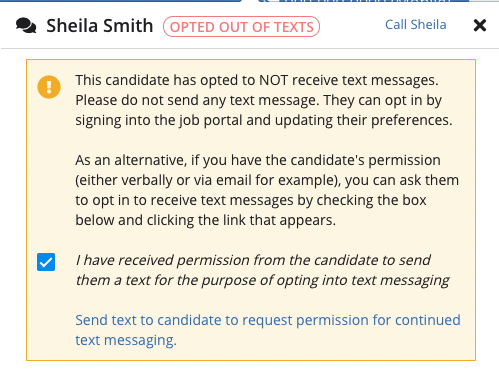
Task: Toggle the blue checkmark box off
Action: [46, 262]
